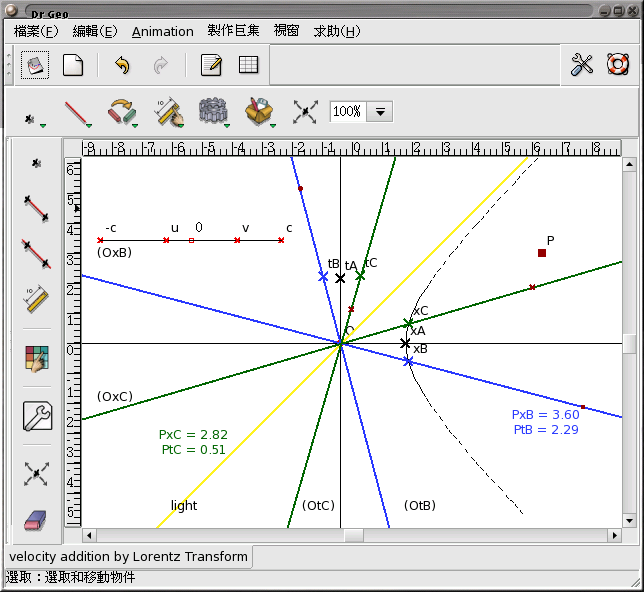The width and height of the screenshot is (644, 592).
Task: Open the preferences tools icon
Action: pyautogui.click(x=582, y=65)
